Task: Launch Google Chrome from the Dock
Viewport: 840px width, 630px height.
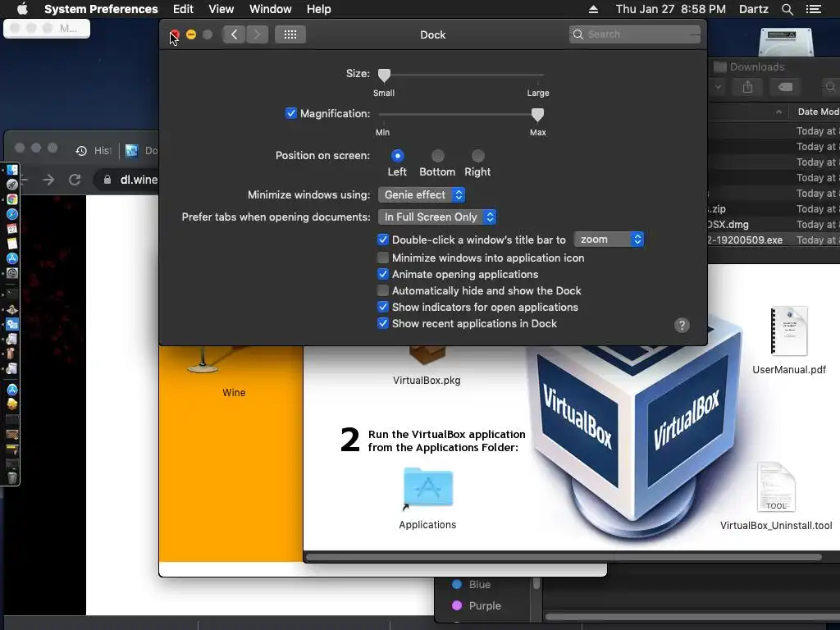Action: click(11, 199)
